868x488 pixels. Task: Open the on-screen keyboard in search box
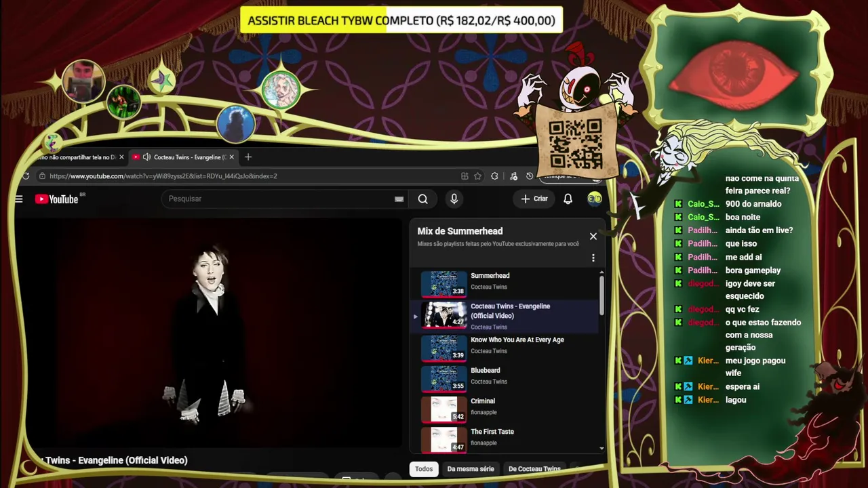[x=399, y=199]
